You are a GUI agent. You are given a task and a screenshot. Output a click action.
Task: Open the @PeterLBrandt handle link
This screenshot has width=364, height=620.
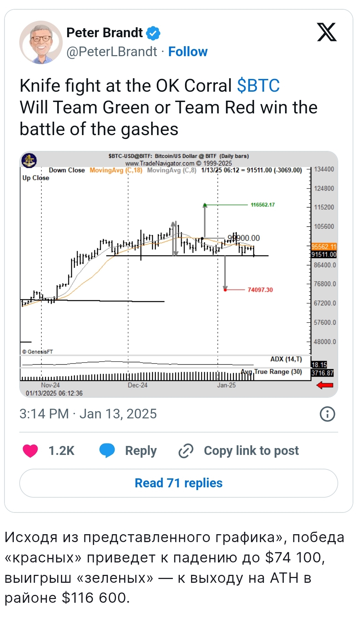pos(112,52)
